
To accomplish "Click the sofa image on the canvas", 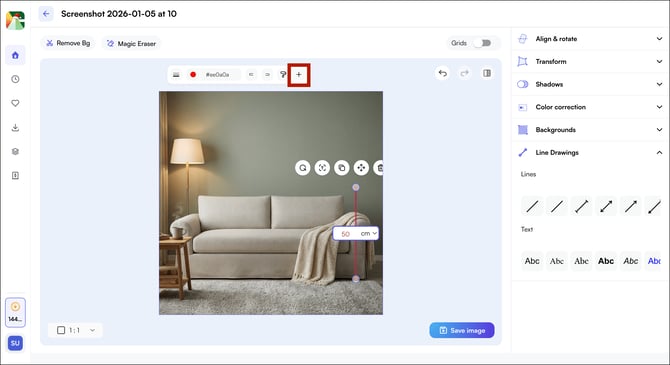I will click(x=271, y=203).
